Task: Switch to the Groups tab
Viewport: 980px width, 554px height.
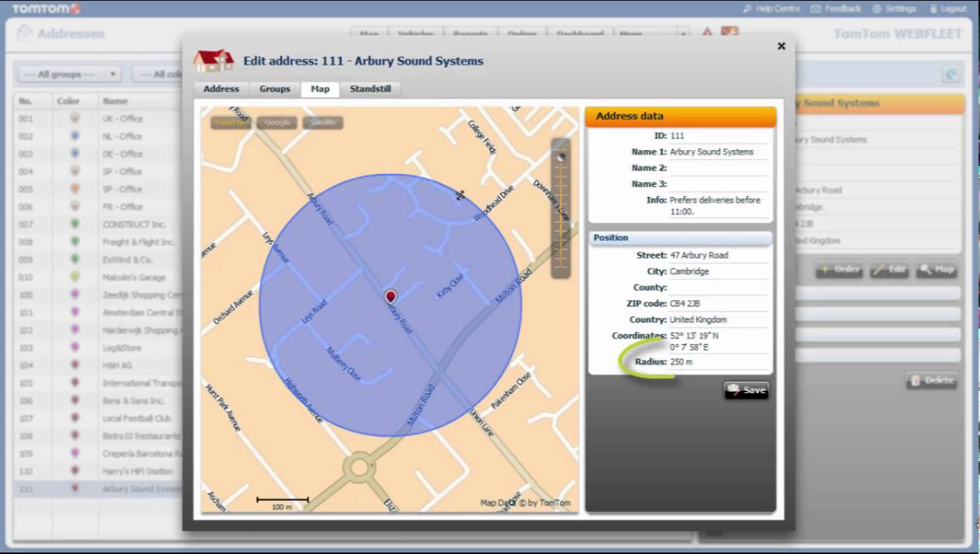Action: coord(275,88)
